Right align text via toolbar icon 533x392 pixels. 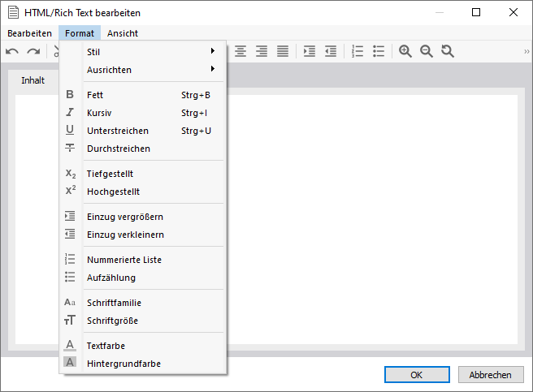tap(262, 51)
